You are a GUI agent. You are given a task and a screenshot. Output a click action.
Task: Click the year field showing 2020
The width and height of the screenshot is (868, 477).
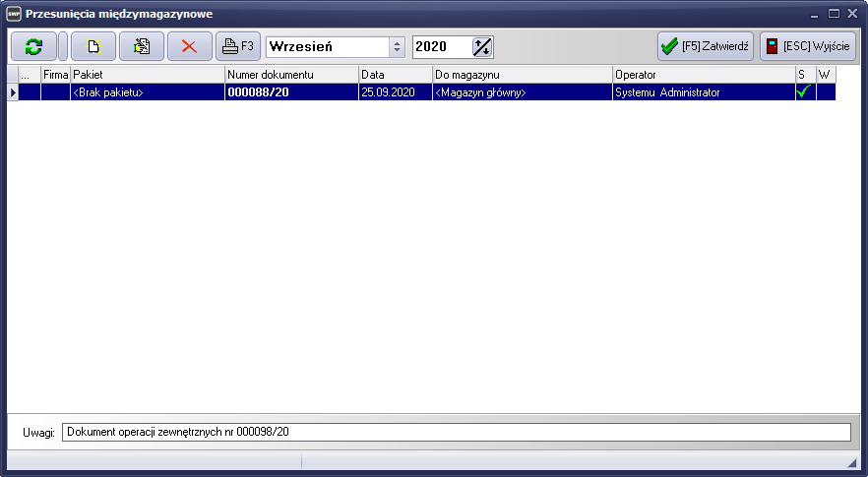tap(441, 46)
